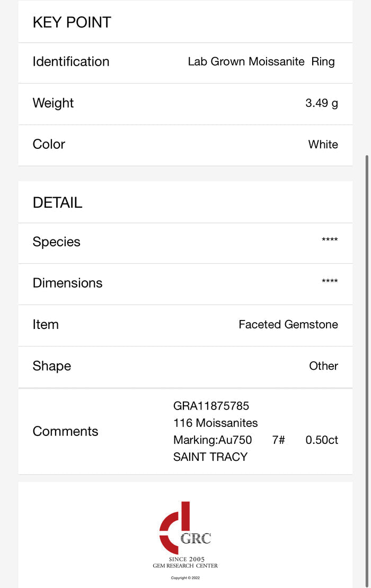The image size is (371, 588).
Task: Click the Copyright © 2022 notice
Action: [x=185, y=578]
